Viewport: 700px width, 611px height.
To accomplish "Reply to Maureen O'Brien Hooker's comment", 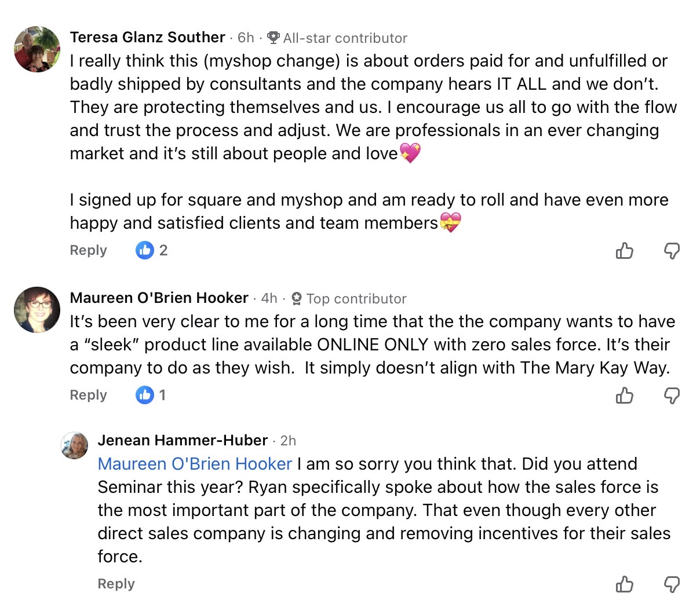I will (x=88, y=395).
